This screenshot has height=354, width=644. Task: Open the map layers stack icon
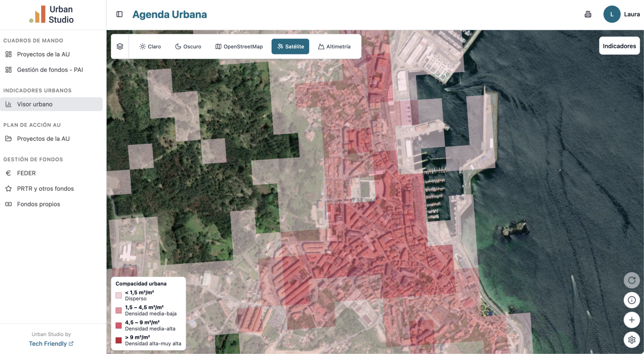pos(120,47)
